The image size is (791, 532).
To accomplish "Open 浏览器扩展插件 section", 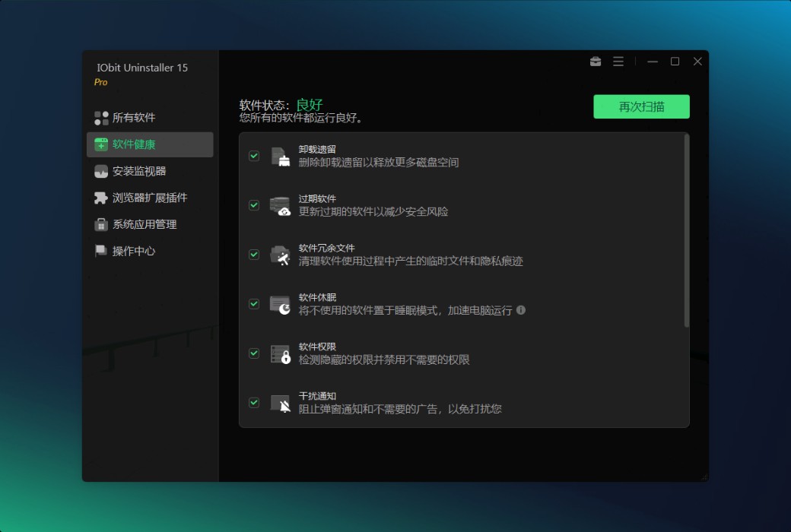I will pos(150,198).
